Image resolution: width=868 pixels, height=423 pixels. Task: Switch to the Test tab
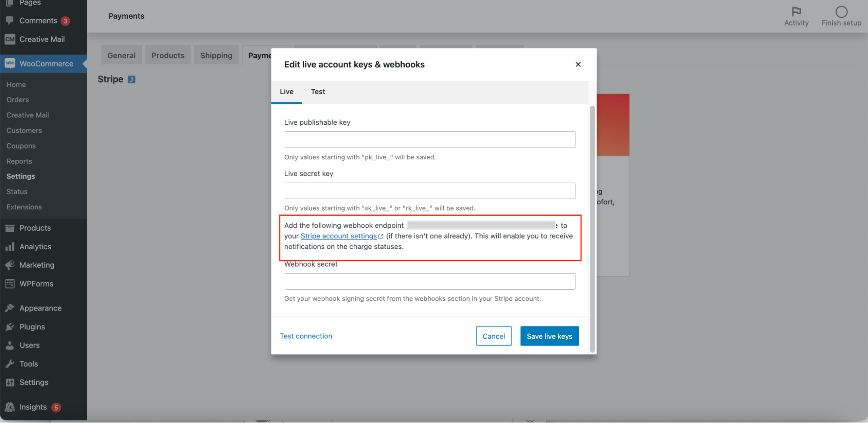[x=317, y=92]
